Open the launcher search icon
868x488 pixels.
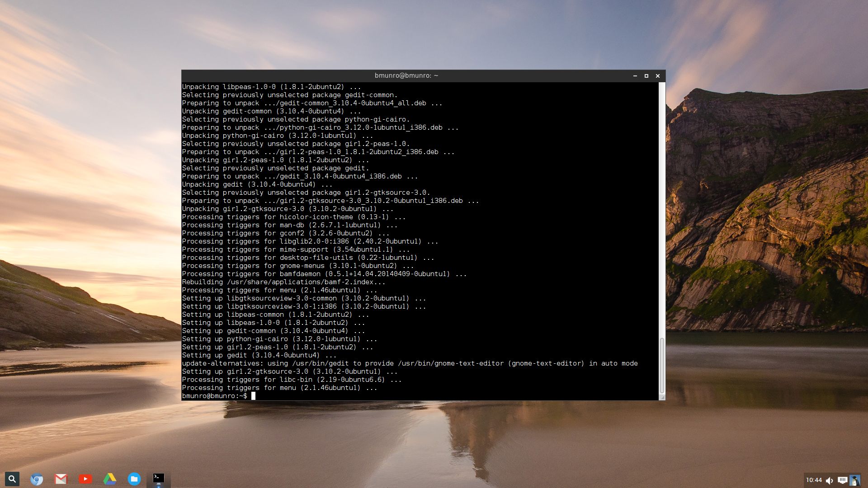12,479
